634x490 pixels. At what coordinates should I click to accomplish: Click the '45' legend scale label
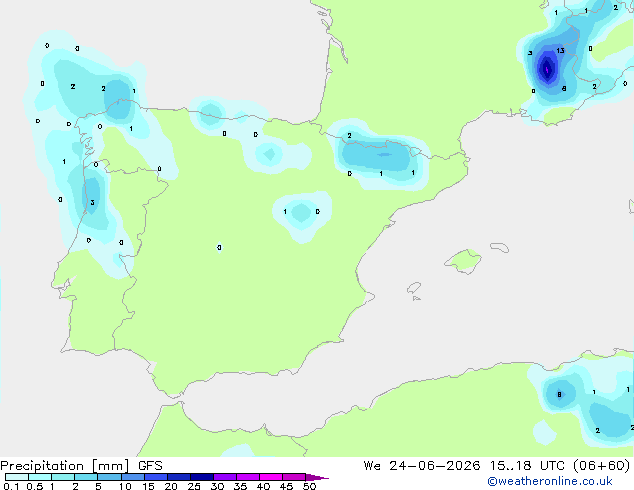tap(286, 486)
